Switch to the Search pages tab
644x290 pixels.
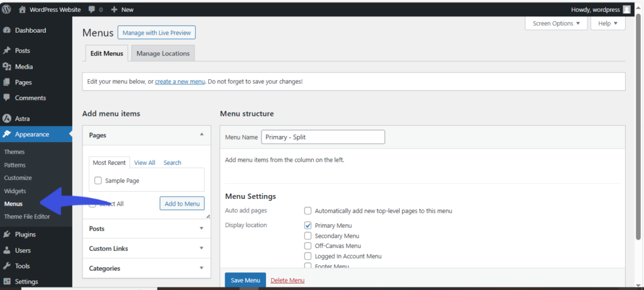click(172, 163)
